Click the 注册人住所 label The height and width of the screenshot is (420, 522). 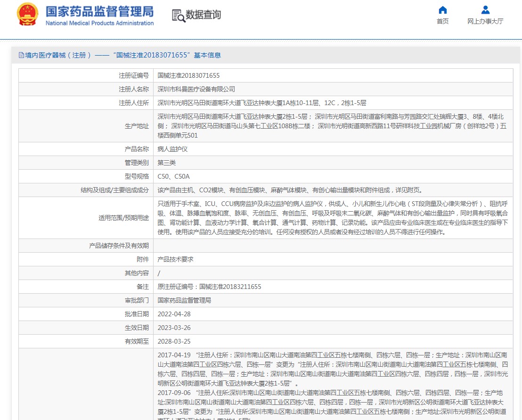coord(134,103)
